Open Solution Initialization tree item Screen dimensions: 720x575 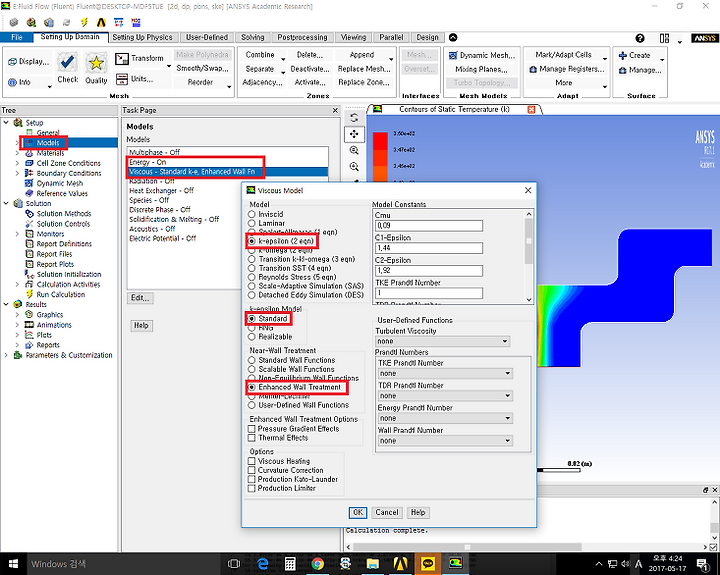tap(69, 274)
